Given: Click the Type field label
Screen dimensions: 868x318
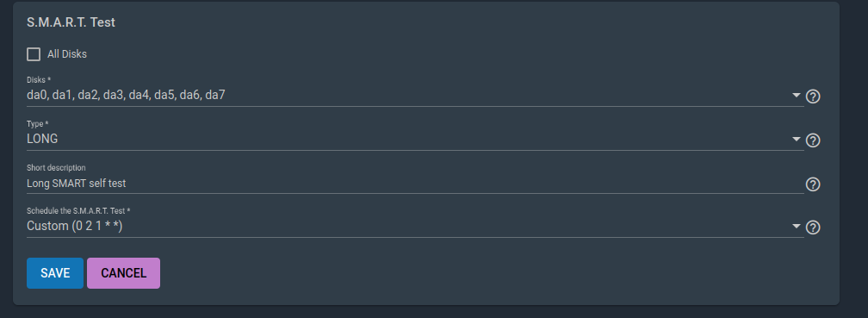Looking at the screenshot, I should [x=38, y=124].
